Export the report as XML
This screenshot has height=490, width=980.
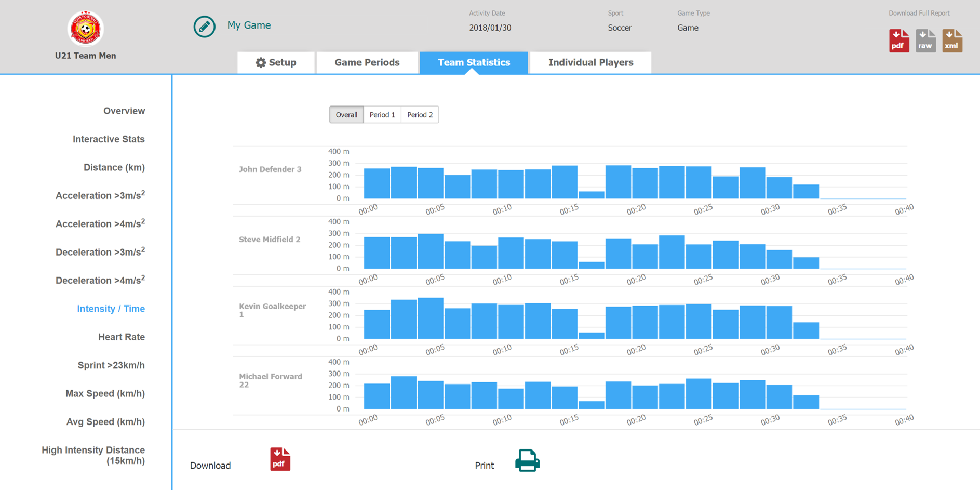pos(952,40)
